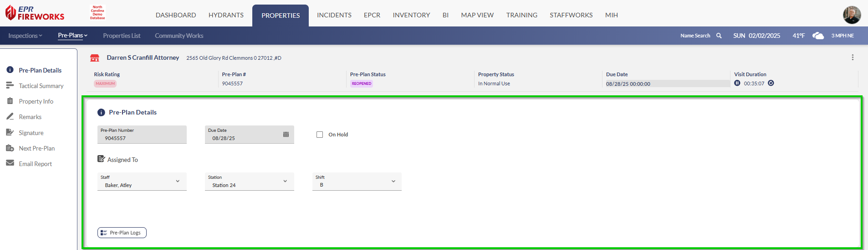This screenshot has height=250, width=868.
Task: Click the visit duration record icon
Action: (771, 83)
